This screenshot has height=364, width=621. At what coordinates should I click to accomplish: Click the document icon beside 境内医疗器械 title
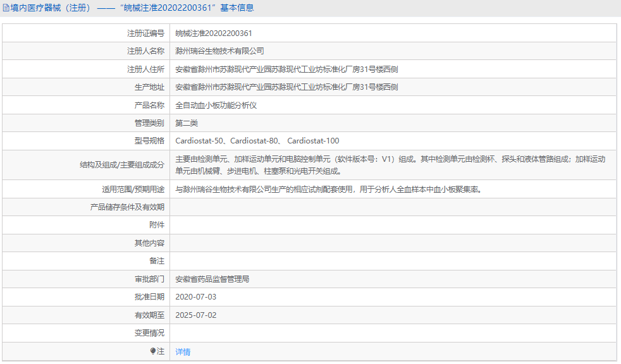coord(6,8)
